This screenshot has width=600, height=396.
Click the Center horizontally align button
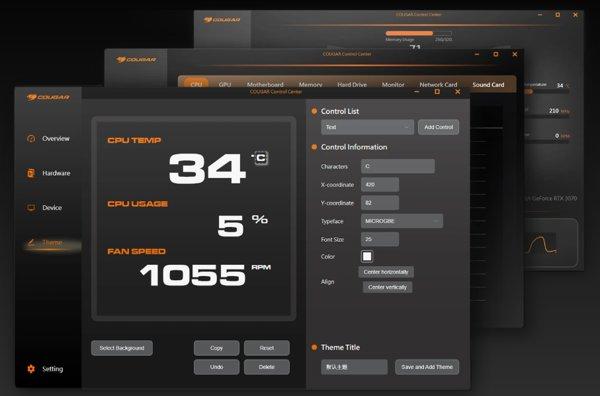pos(386,272)
